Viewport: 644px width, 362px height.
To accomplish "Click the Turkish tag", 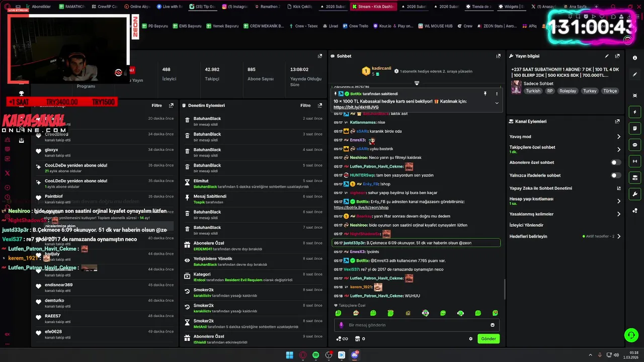I will [x=533, y=91].
